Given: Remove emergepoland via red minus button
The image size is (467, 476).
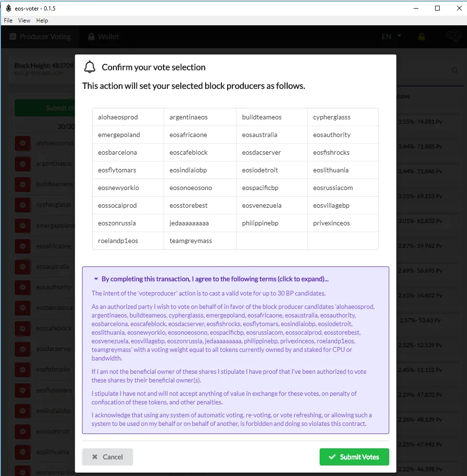Looking at the screenshot, I should (23, 225).
